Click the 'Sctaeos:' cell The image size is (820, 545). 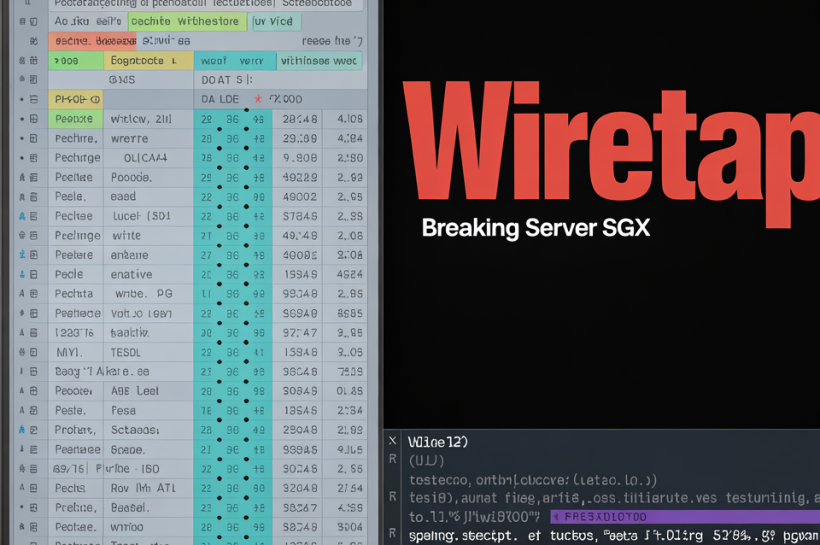click(x=135, y=430)
